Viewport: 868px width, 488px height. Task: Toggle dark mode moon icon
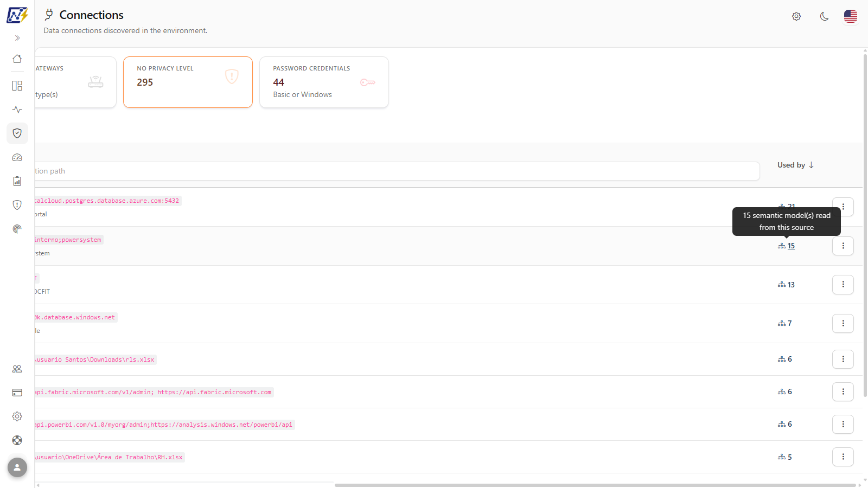tap(824, 16)
